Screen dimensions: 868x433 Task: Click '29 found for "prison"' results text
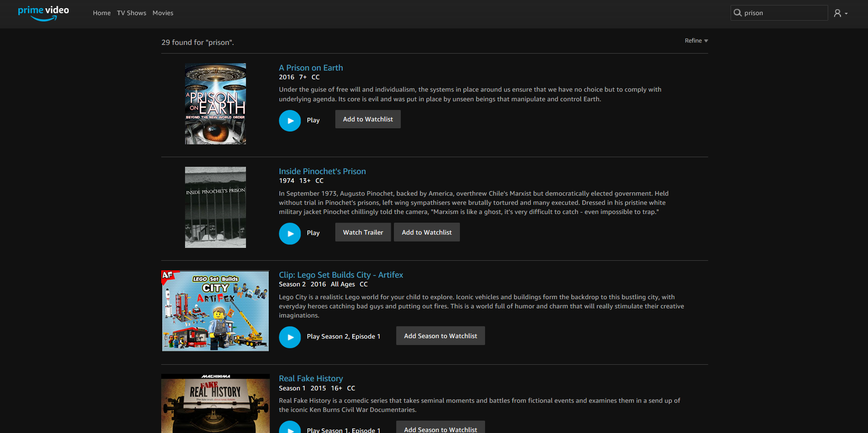197,42
